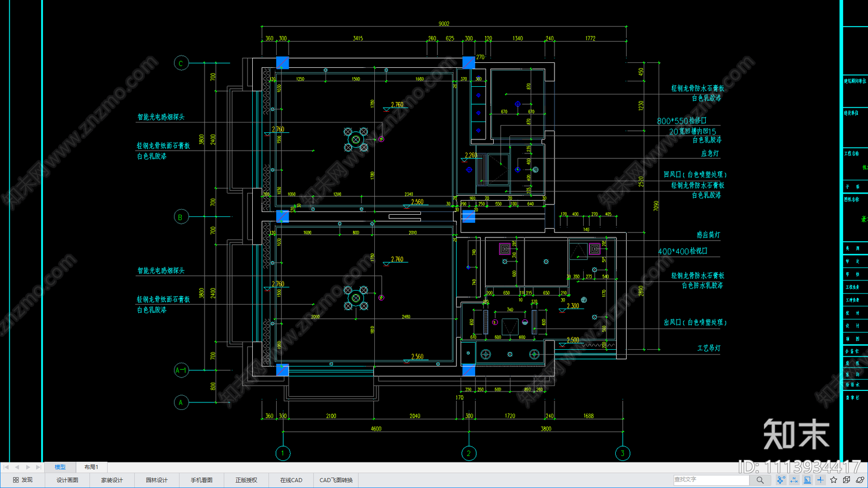Toggle the snap move tool icon
Viewport: 868px width, 488px height.
coord(781,480)
